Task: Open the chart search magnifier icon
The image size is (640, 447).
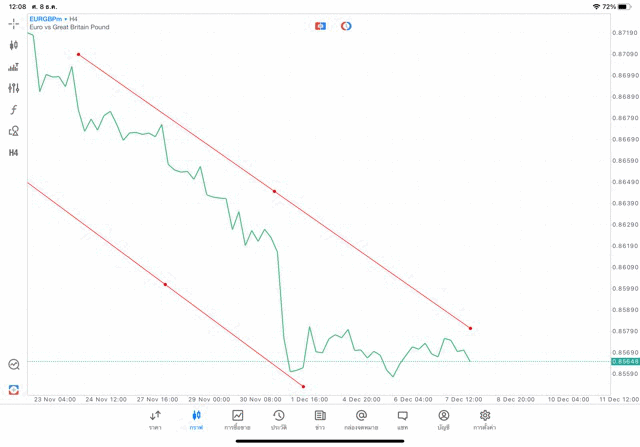Action: tap(14, 365)
